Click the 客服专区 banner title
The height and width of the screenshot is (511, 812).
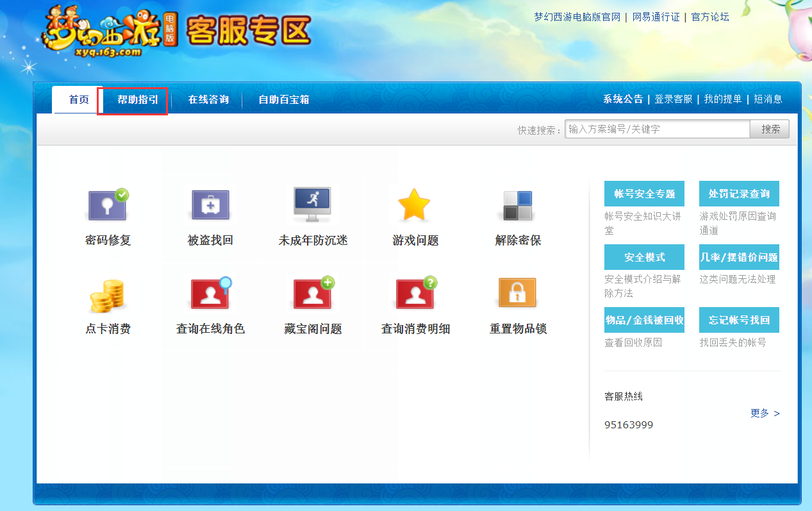(249, 30)
